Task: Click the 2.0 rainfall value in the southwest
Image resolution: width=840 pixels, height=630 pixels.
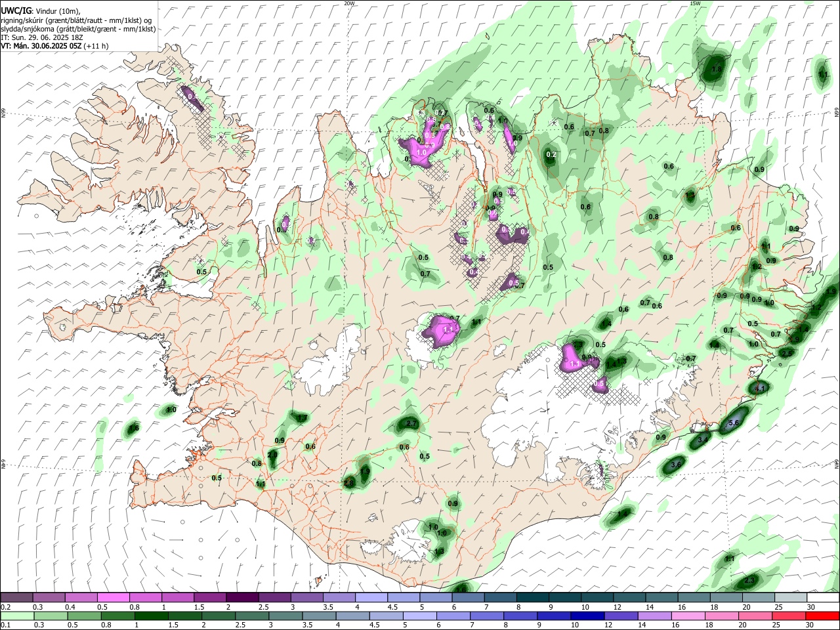Action: pyautogui.click(x=272, y=454)
